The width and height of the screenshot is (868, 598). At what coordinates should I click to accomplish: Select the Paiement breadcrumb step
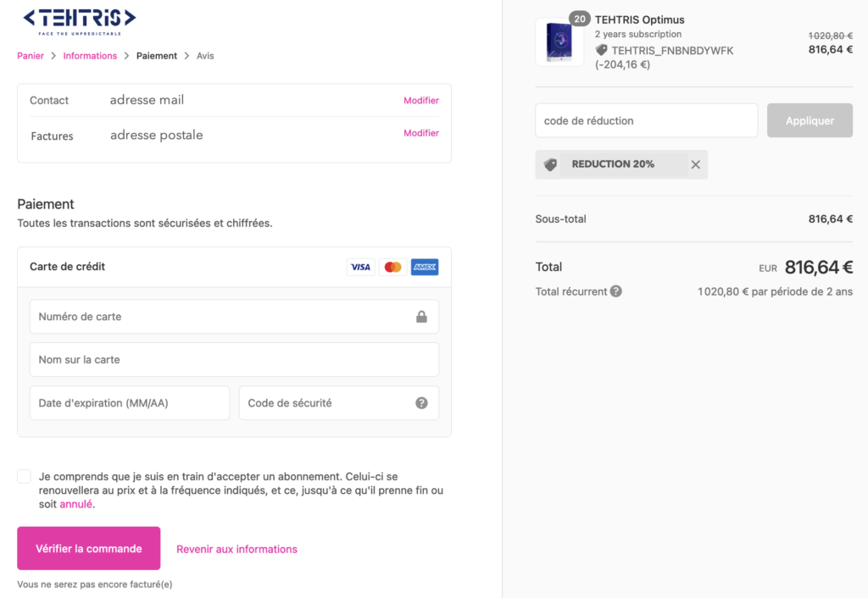pos(157,56)
